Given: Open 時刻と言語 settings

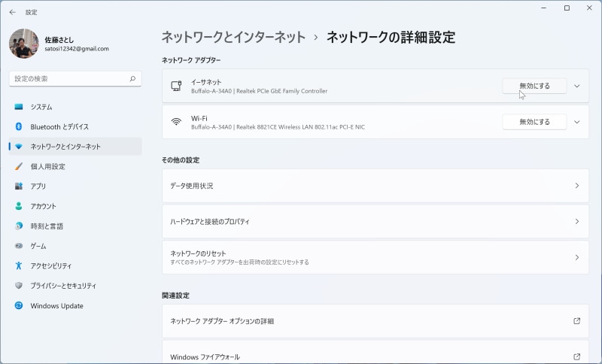Looking at the screenshot, I should point(47,226).
